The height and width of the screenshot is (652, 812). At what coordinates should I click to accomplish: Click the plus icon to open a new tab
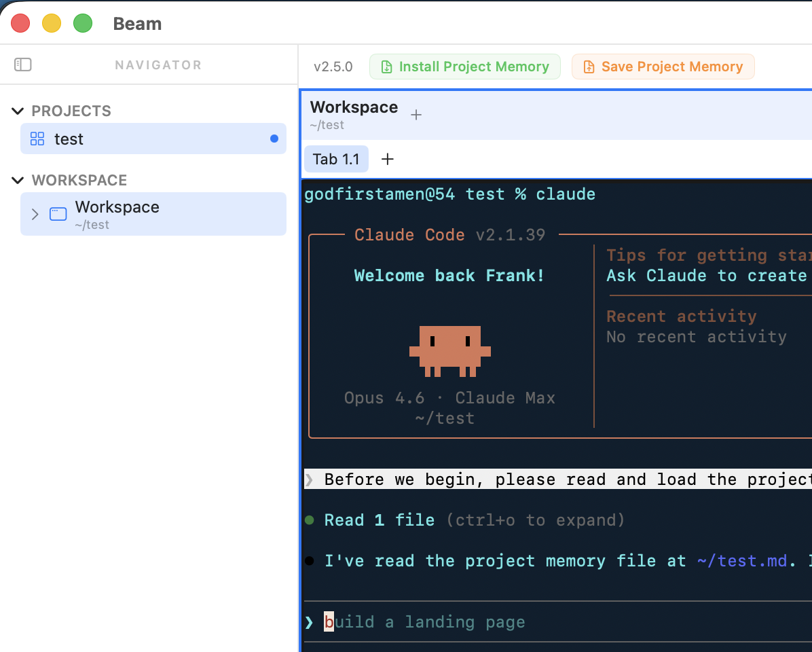[x=387, y=159]
